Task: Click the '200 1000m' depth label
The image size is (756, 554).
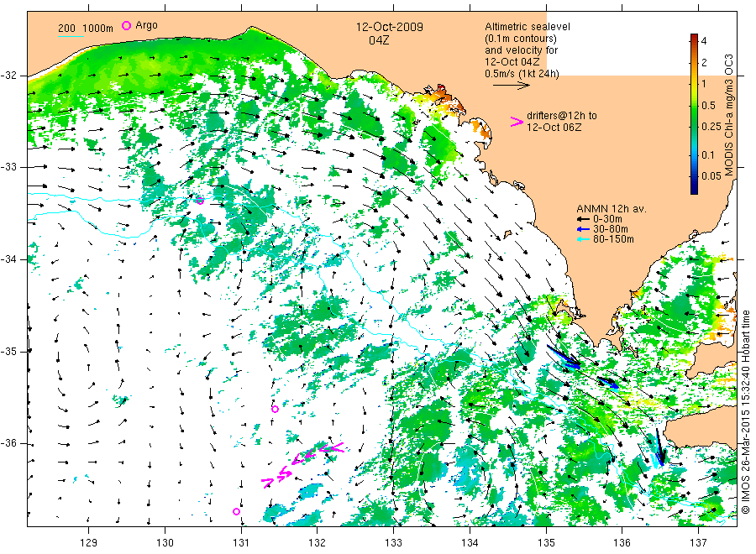Action: tap(86, 29)
